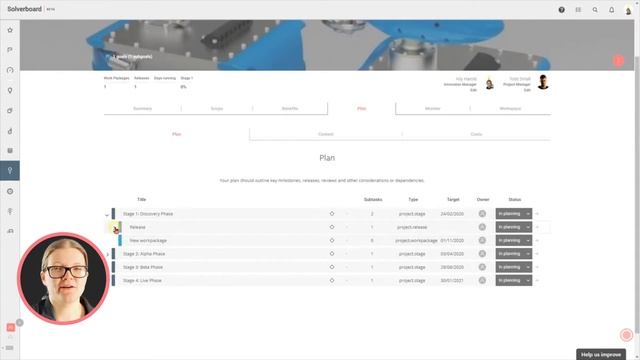Click Help us improve button

point(601,354)
